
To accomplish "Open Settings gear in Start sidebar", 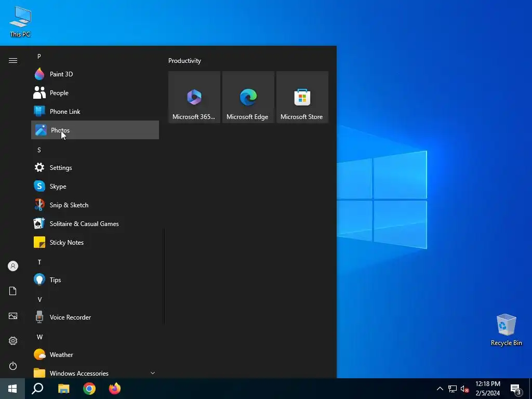I will (x=13, y=341).
